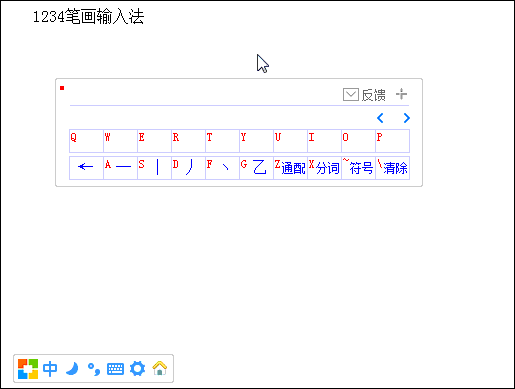515x389 pixels.
Task: Select candidate slot P
Action: tap(392, 141)
